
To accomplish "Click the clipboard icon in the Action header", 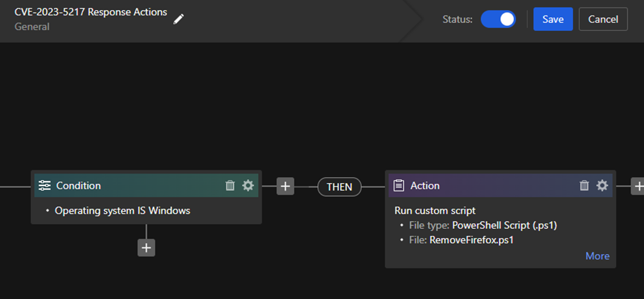I will pos(399,186).
